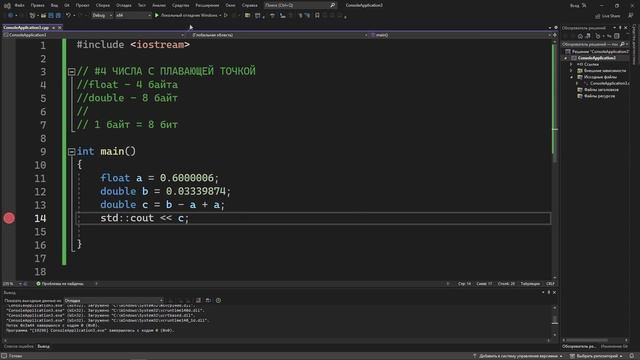The width and height of the screenshot is (640, 360).
Task: Open the feedback icon near Live Share
Action: tap(631, 16)
